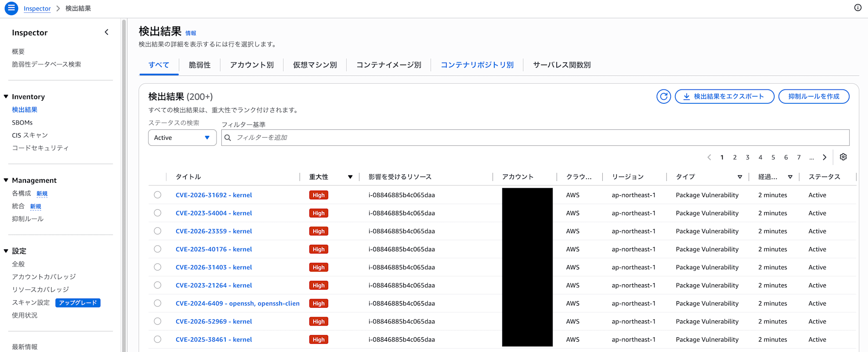The width and height of the screenshot is (868, 352).
Task: Select the CVE-2023-21264 row radio button
Action: pos(158,285)
